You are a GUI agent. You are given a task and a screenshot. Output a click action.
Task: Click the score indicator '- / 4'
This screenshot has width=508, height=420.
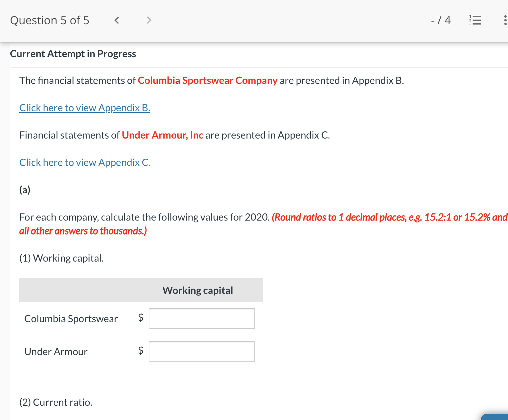(x=441, y=21)
